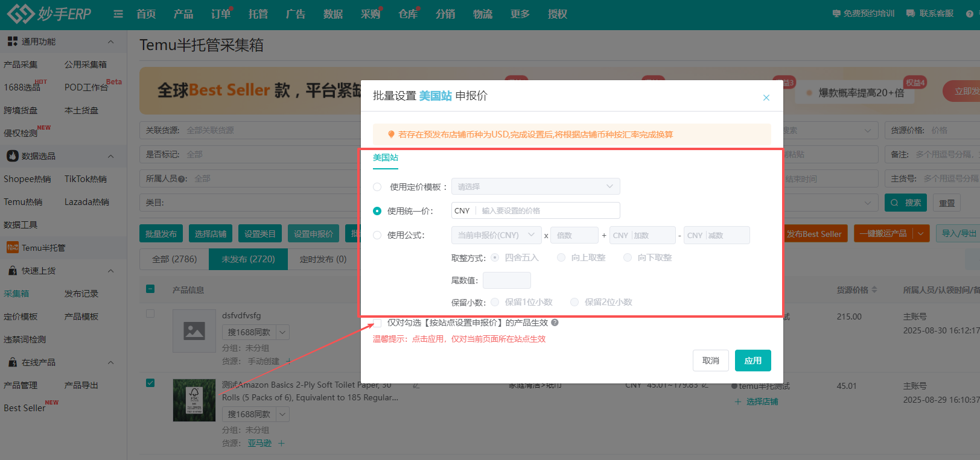Open the 仓库 top menu

coord(408,14)
